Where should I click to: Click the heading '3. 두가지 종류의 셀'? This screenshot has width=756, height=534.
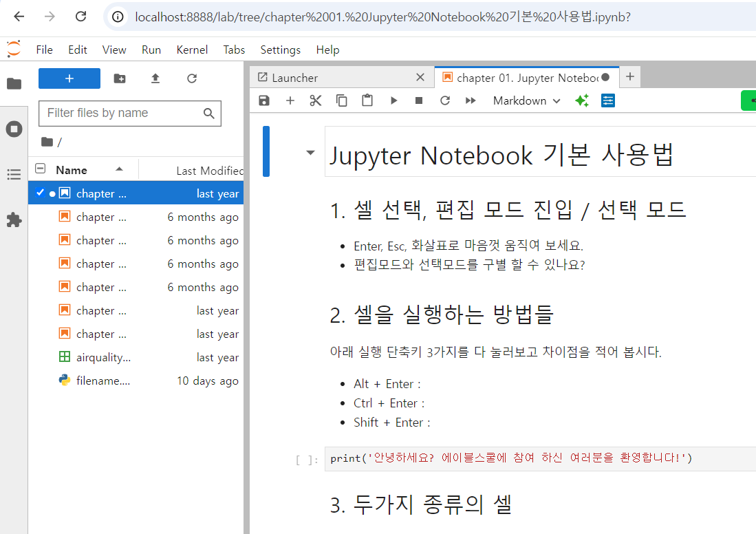[420, 504]
